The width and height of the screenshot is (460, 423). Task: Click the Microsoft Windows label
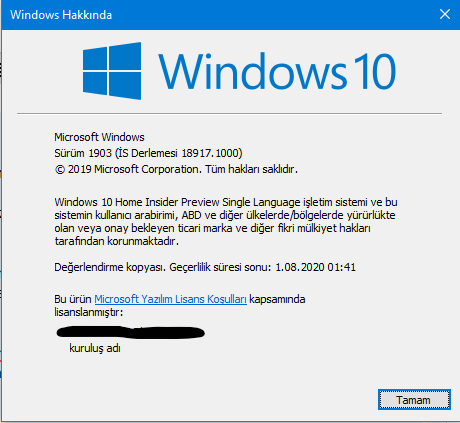(99, 137)
